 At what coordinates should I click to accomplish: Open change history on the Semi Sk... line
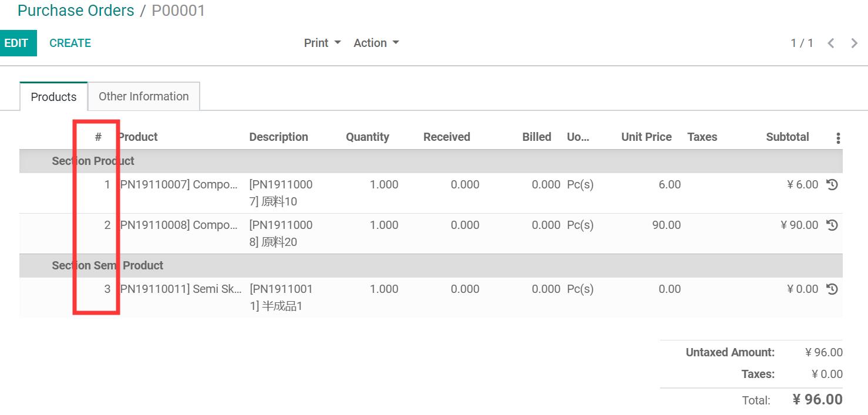click(x=832, y=288)
